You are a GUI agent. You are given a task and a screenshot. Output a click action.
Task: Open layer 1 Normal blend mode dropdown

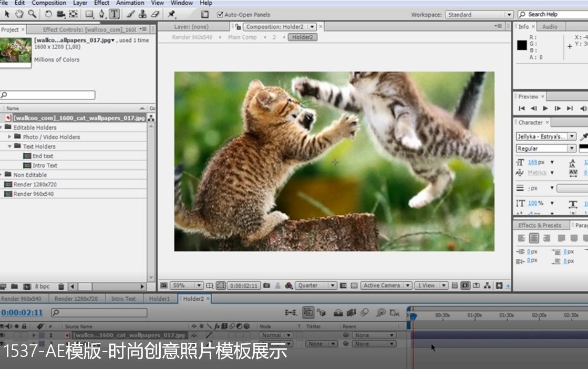click(x=276, y=335)
